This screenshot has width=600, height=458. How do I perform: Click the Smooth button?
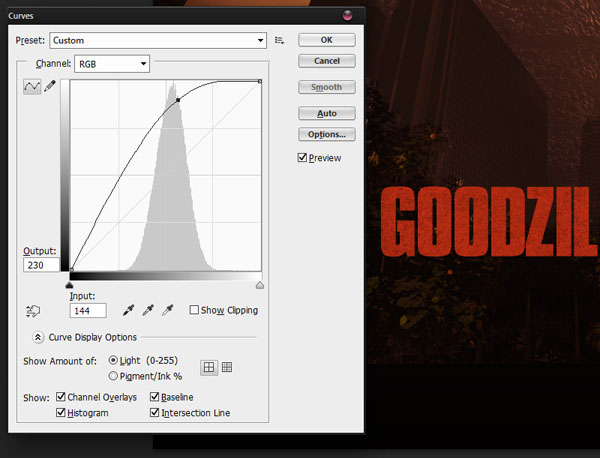(327, 87)
